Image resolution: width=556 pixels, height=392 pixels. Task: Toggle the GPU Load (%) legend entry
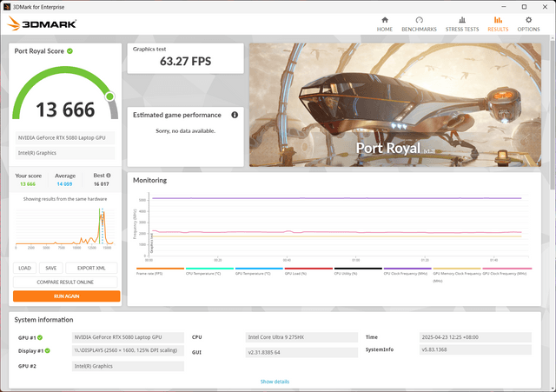click(x=308, y=271)
